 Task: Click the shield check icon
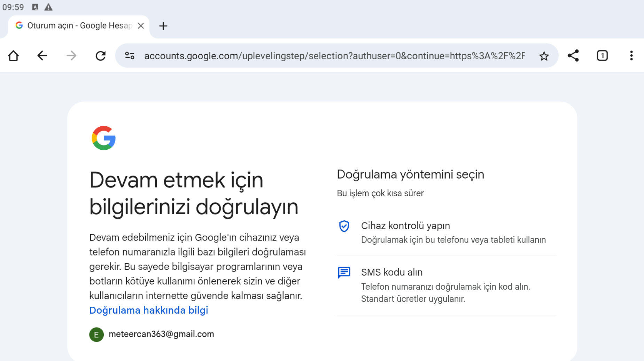pyautogui.click(x=344, y=226)
